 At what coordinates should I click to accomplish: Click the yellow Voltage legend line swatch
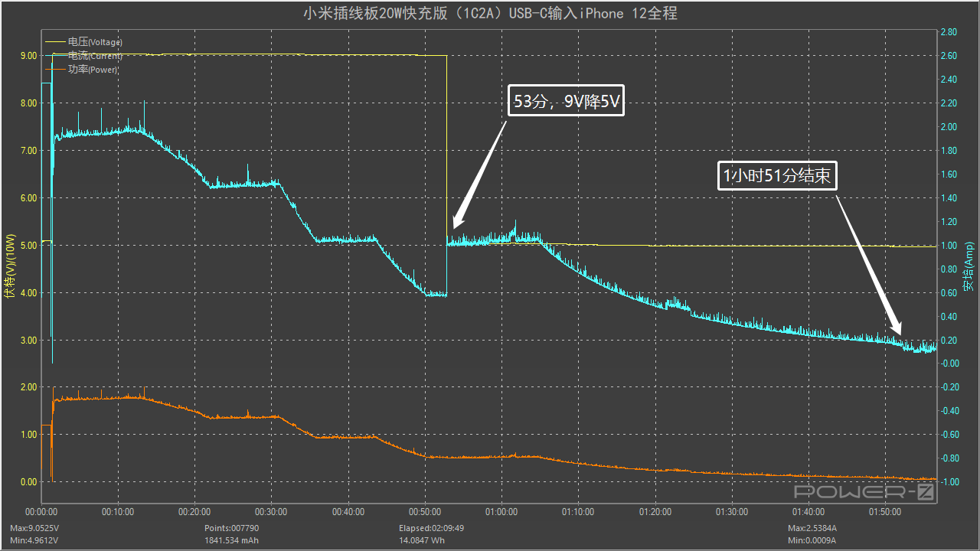click(56, 42)
